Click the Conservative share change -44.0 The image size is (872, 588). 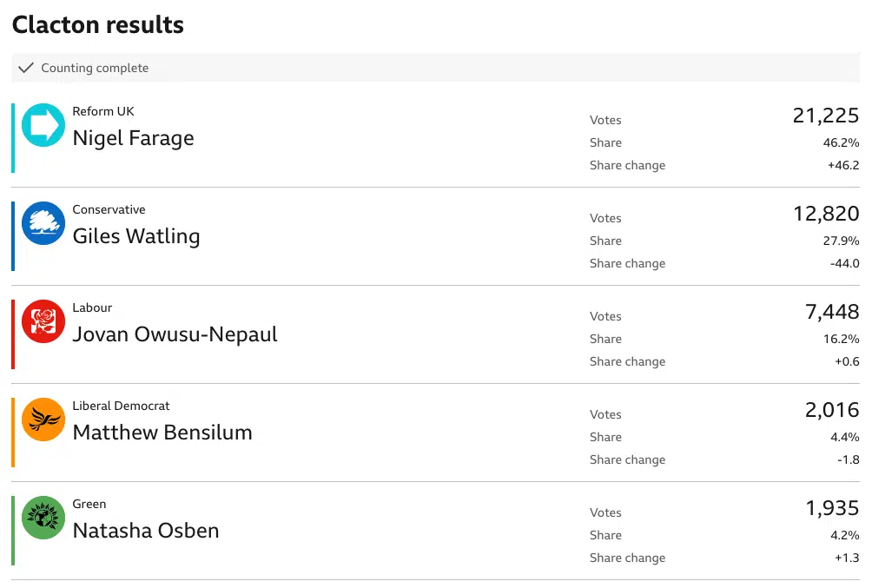pyautogui.click(x=845, y=263)
